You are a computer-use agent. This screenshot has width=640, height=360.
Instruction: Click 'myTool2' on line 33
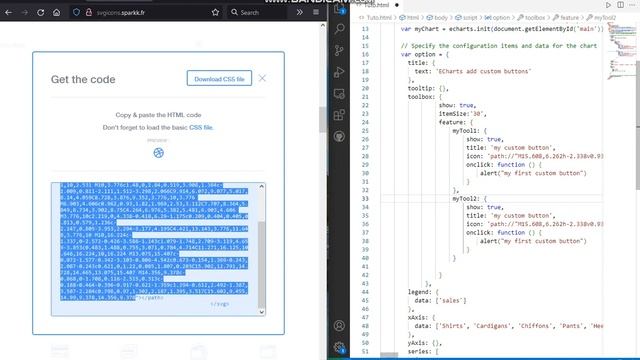coord(465,199)
